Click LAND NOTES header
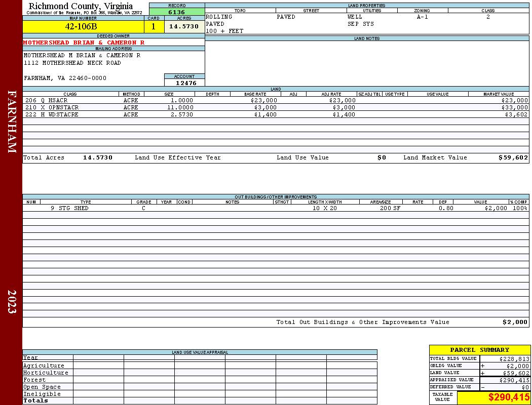The width and height of the screenshot is (532, 405). 367,38
